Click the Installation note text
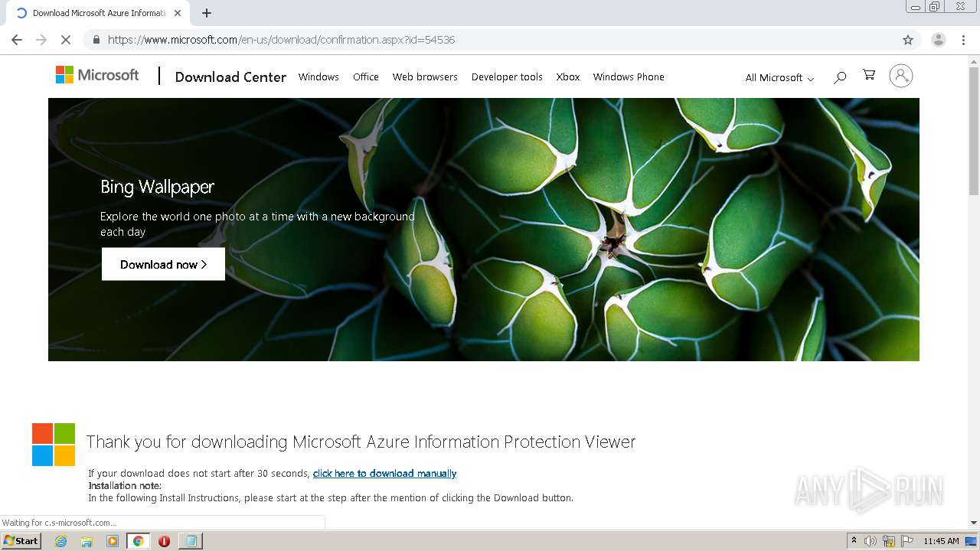This screenshot has width=980, height=551. click(125, 486)
